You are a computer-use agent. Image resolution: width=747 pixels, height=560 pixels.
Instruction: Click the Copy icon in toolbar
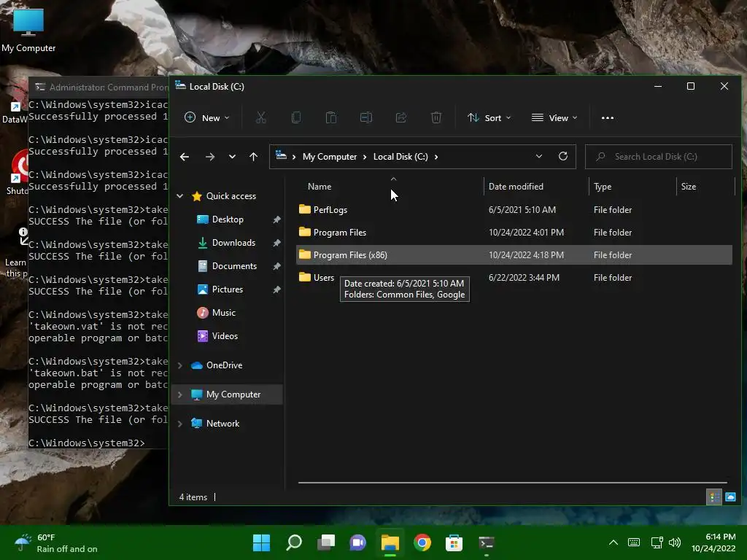296,117
